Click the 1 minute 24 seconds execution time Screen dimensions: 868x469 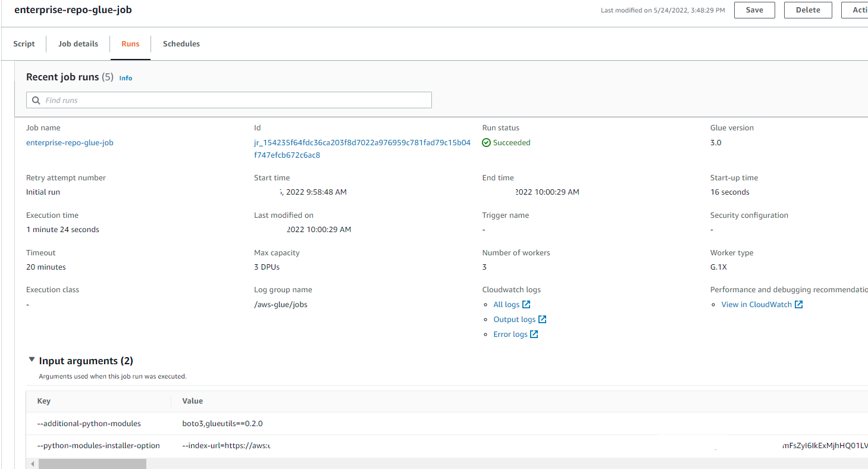(x=62, y=230)
